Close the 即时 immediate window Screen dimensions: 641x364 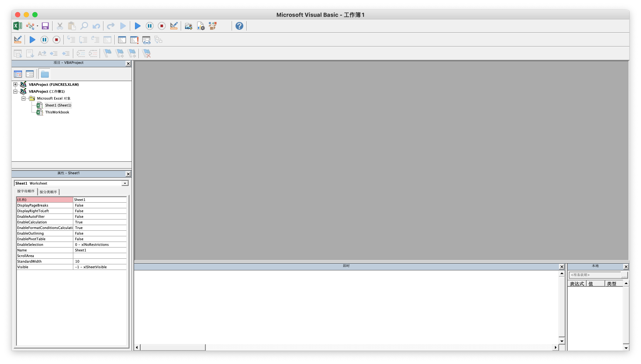click(562, 267)
